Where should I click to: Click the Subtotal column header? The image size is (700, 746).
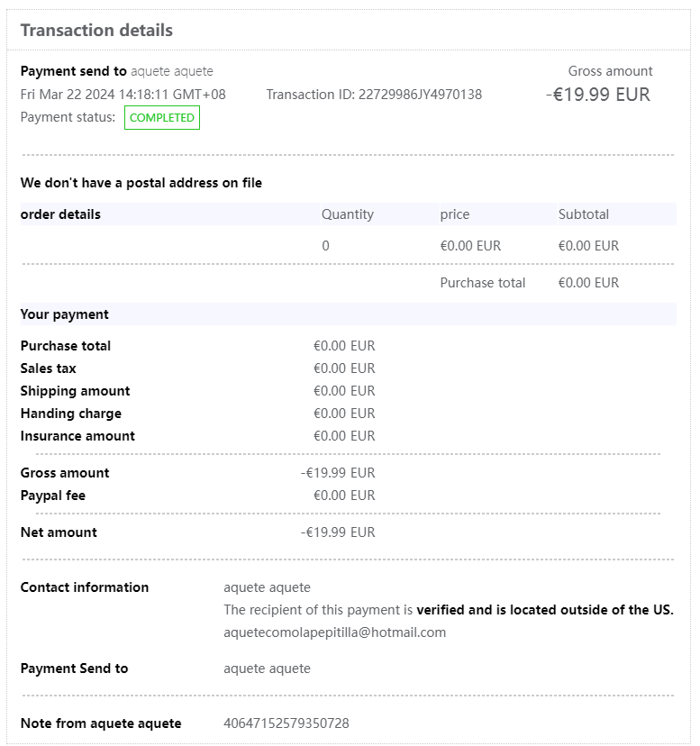583,214
